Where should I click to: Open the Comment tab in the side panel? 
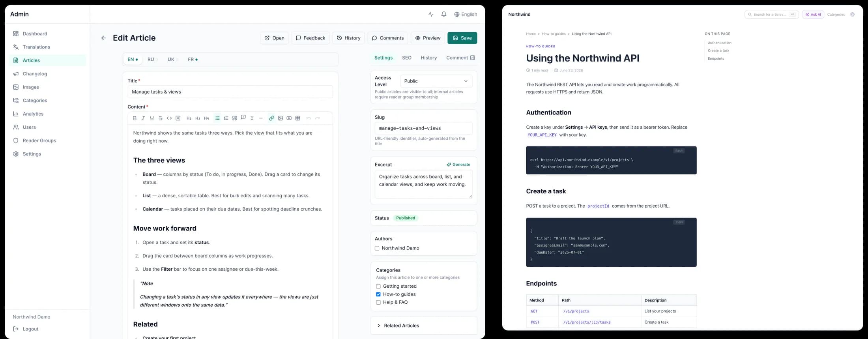(457, 58)
